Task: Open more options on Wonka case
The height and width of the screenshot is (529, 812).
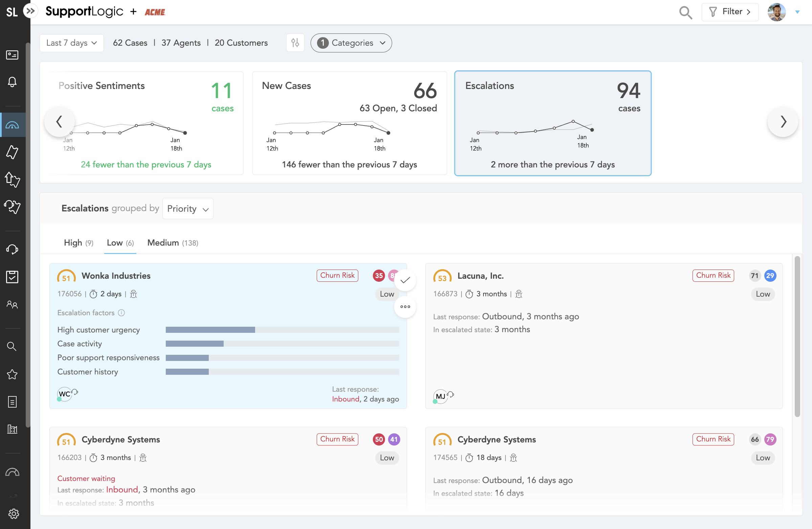Action: click(405, 307)
